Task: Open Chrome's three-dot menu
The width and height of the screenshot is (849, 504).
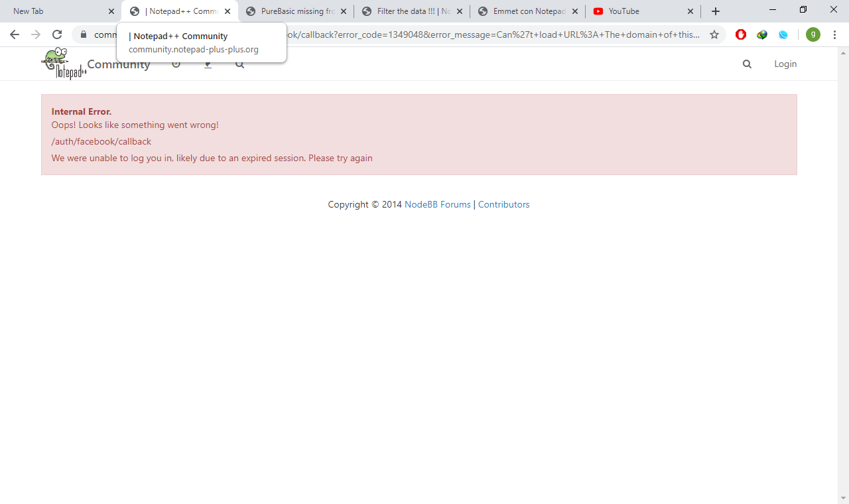Action: pyautogui.click(x=834, y=34)
